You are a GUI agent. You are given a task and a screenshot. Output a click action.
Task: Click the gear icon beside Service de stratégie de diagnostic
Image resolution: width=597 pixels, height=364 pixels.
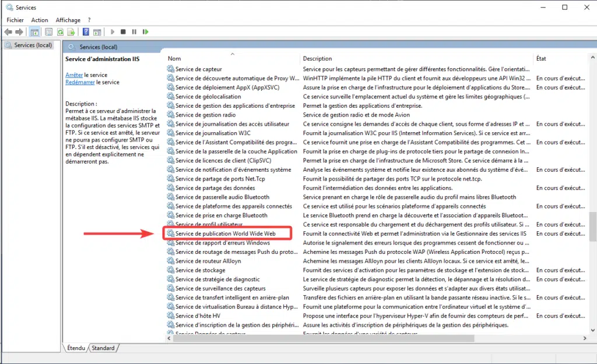pos(171,279)
